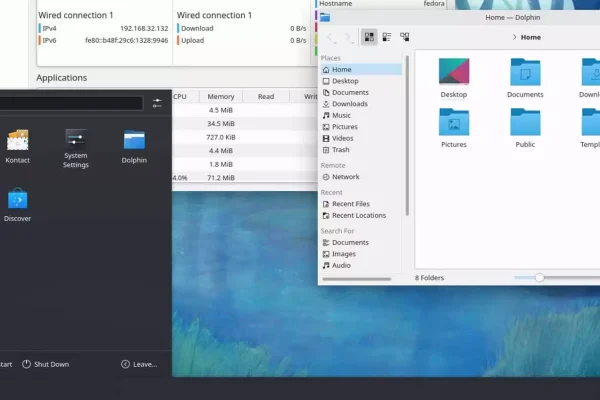Sort applications by Read column
Viewport: 600px width, 400px height.
(266, 96)
